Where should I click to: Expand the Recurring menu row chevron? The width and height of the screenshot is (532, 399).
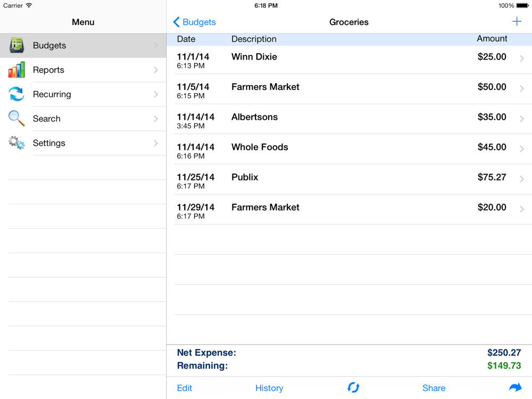tap(156, 94)
